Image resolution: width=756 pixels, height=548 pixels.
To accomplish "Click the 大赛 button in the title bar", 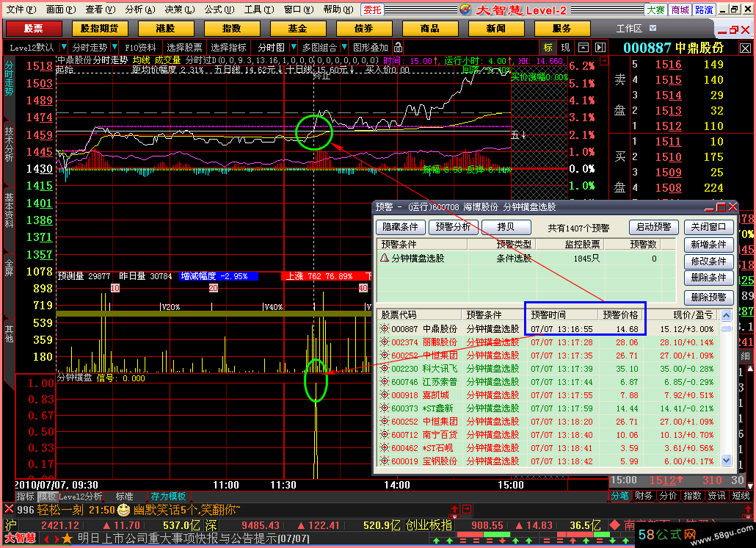I will click(x=655, y=10).
